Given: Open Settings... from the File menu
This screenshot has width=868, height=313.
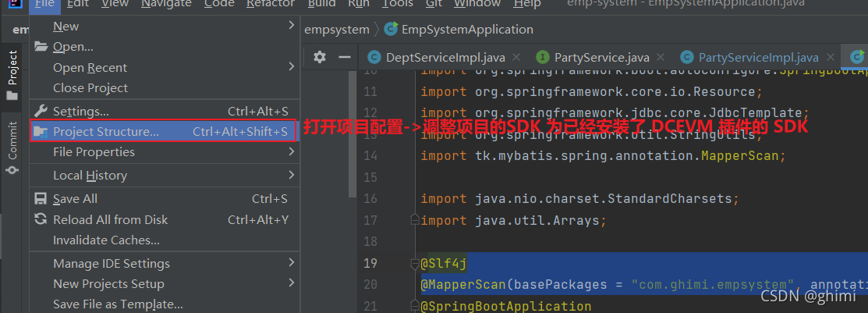Looking at the screenshot, I should (x=165, y=112).
